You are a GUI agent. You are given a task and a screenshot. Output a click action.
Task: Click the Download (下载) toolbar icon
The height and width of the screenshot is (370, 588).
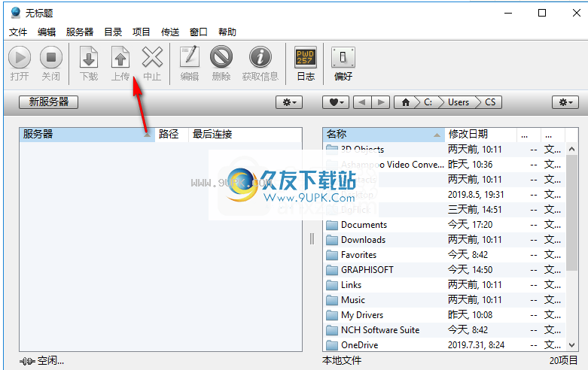(89, 58)
